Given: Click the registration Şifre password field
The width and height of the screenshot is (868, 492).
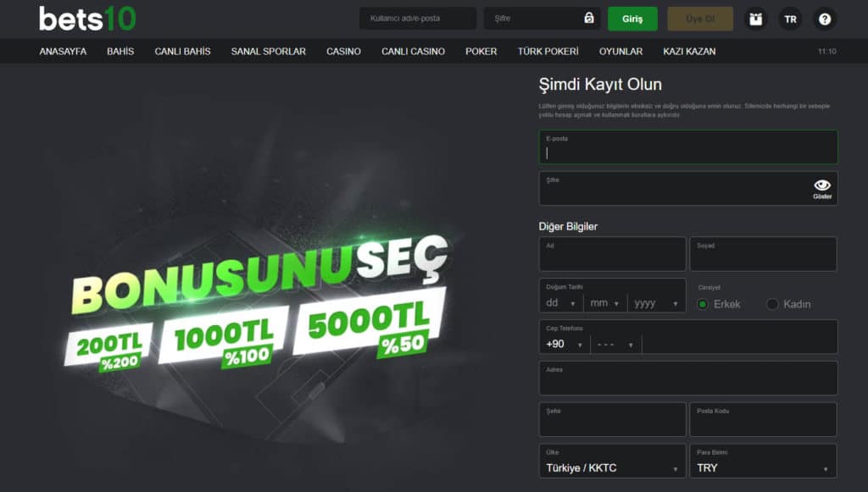Looking at the screenshot, I should tap(688, 189).
